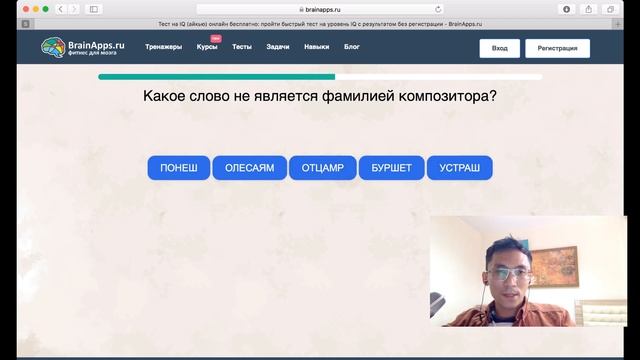Image resolution: width=640 pixels, height=360 pixels.
Task: Click the red close window button
Action: [x=26, y=9]
